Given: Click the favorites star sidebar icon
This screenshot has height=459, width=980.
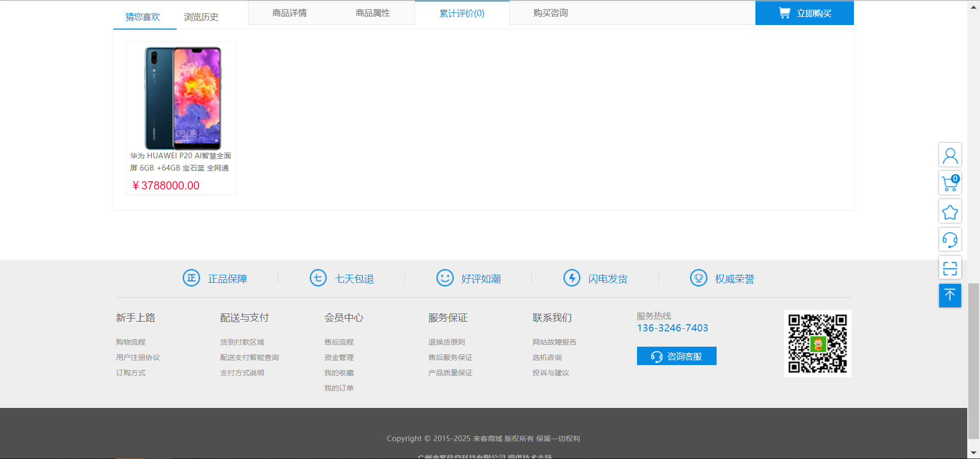Looking at the screenshot, I should (950, 211).
